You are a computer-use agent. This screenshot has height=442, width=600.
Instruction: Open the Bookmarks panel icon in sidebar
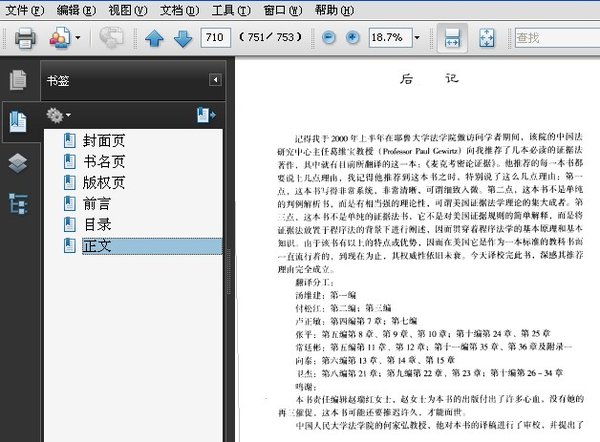point(18,121)
